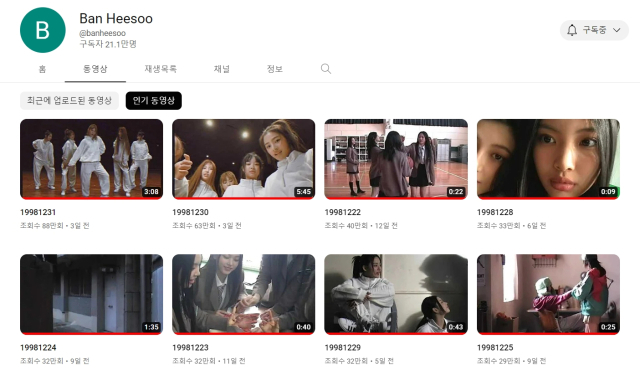Select the 인기 동영상 filter chip
640x370 pixels.
pos(154,101)
